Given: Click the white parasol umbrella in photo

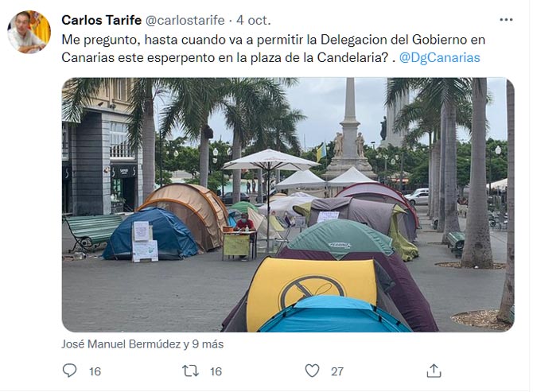Looking at the screenshot, I should (270, 160).
